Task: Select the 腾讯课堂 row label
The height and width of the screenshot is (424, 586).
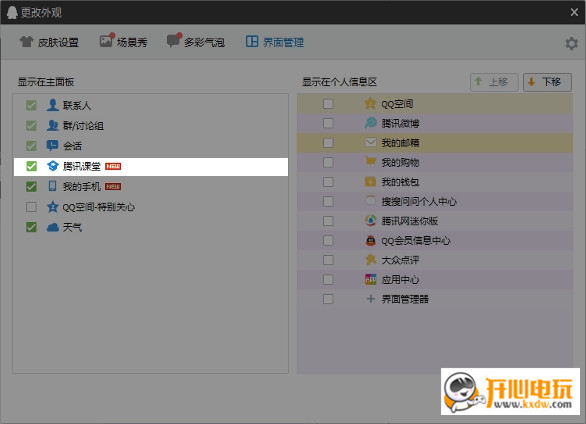Action: (81, 166)
